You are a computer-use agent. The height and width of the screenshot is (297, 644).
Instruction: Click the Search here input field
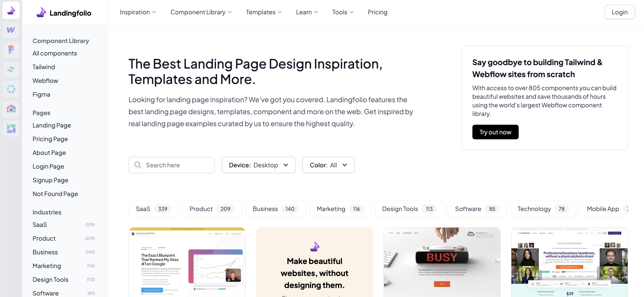click(x=171, y=165)
